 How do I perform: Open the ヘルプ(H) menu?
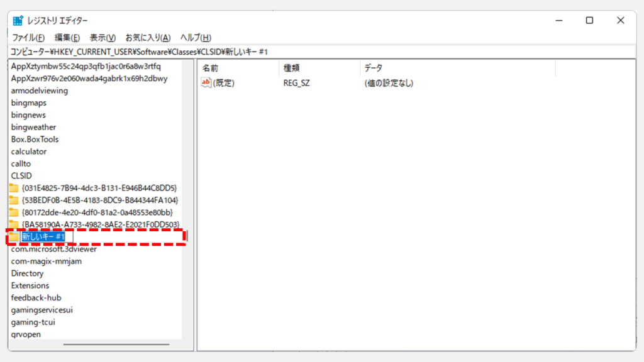[x=196, y=38]
